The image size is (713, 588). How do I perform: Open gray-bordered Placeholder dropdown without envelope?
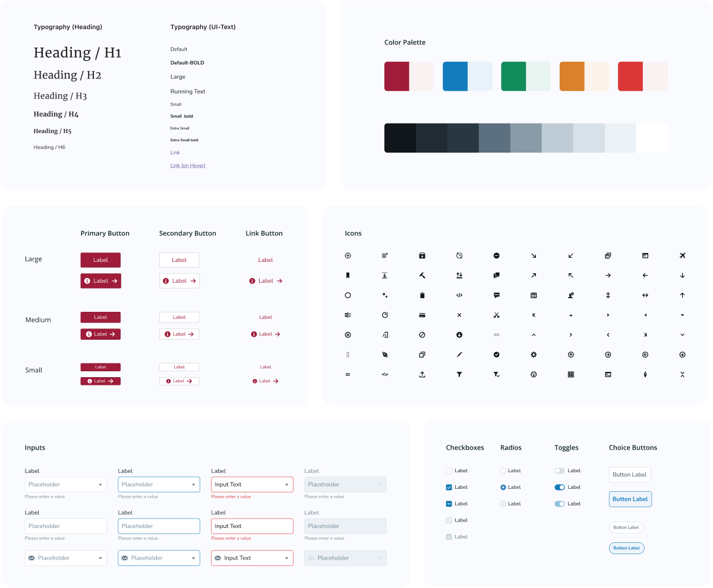66,485
